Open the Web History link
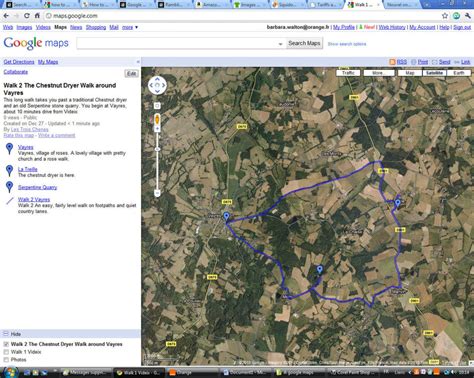 coord(392,27)
